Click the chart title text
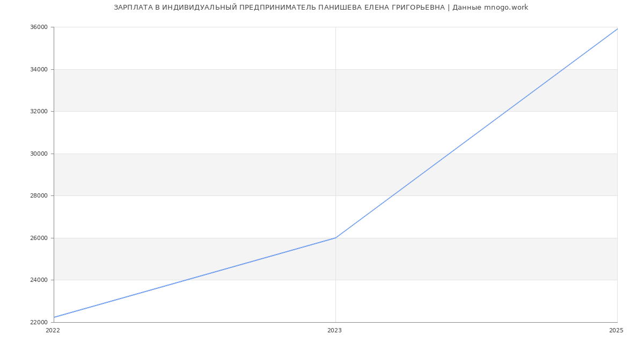The width and height of the screenshot is (644, 349). pyautogui.click(x=320, y=8)
